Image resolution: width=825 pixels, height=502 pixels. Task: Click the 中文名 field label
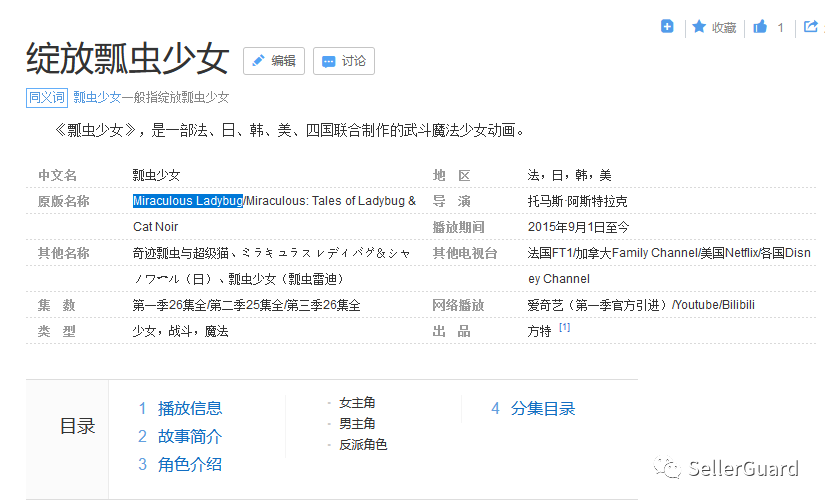tap(57, 175)
